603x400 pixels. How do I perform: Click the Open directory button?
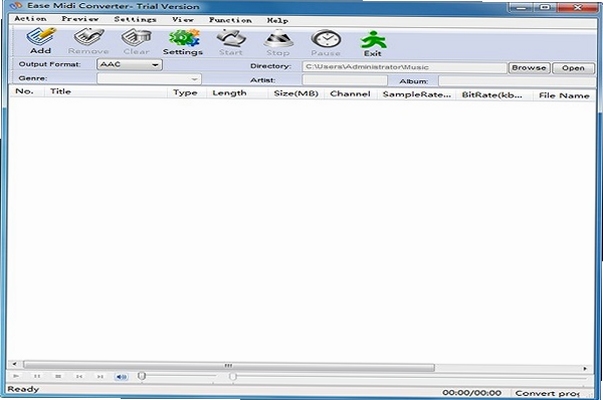[573, 68]
